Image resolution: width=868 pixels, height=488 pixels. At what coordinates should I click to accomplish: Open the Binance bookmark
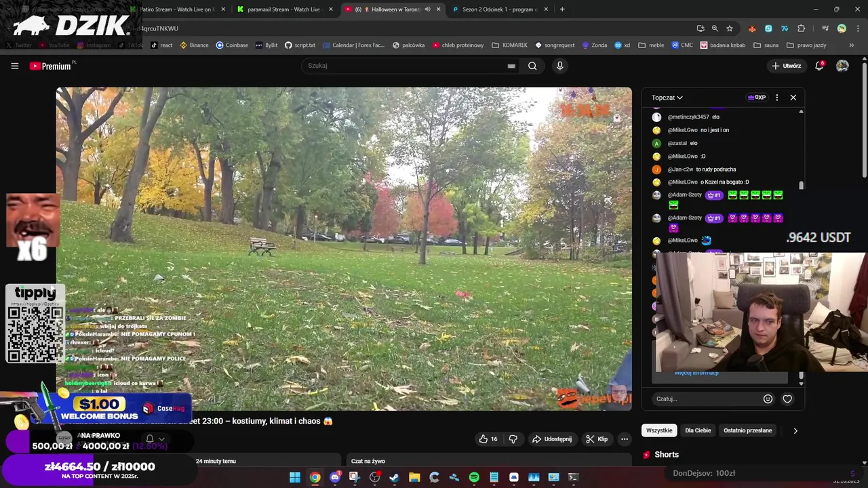194,45
